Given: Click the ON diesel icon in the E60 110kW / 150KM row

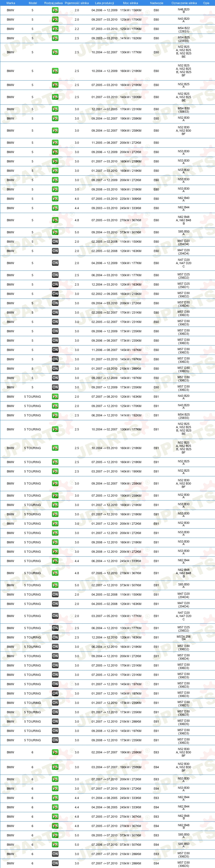Looking at the screenshot, I should click(x=55, y=242).
